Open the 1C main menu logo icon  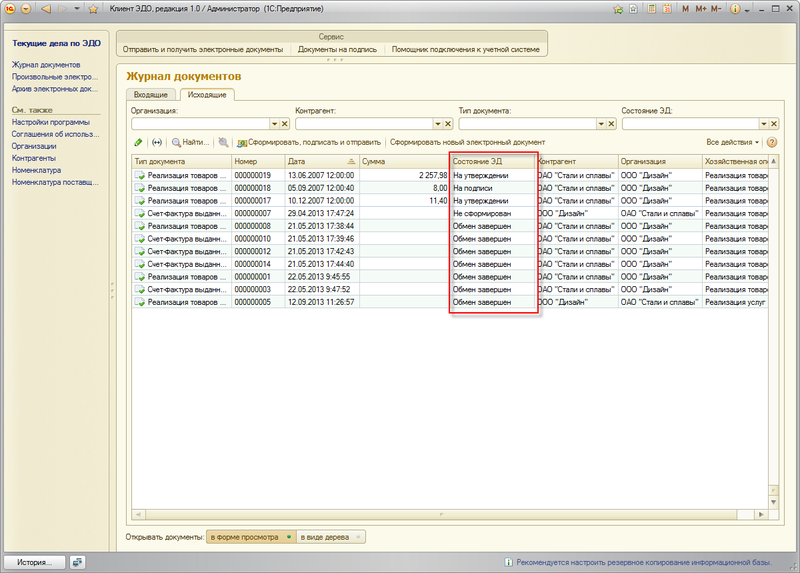click(x=10, y=9)
